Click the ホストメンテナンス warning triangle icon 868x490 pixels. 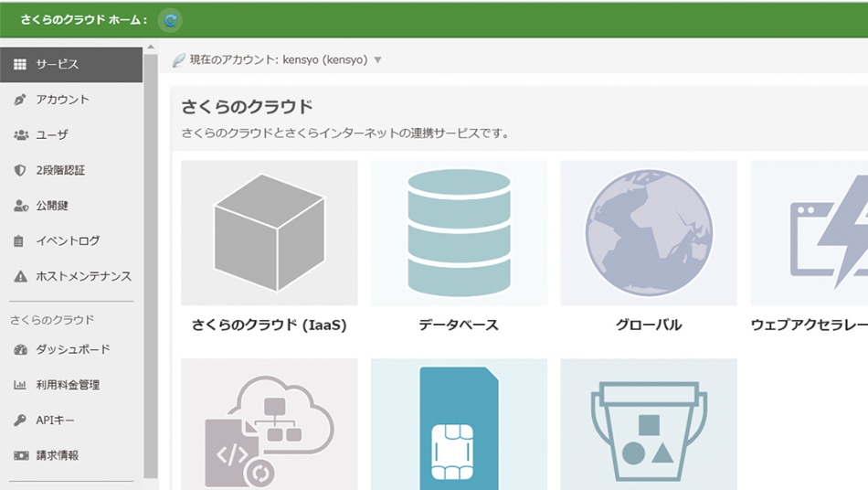[20, 276]
